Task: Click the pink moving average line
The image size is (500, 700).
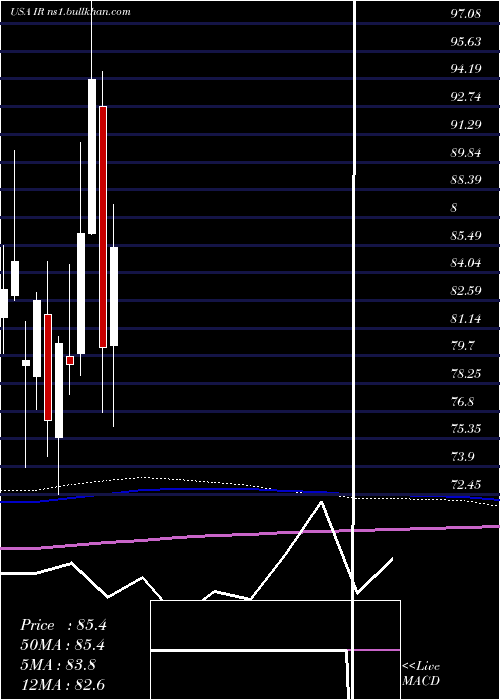Action: coord(250,535)
